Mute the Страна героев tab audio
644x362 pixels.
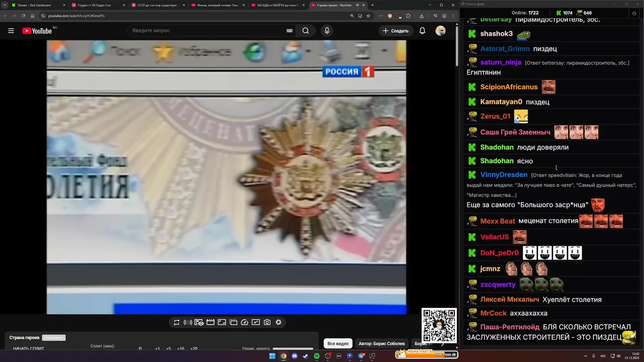pyautogui.click(x=358, y=5)
